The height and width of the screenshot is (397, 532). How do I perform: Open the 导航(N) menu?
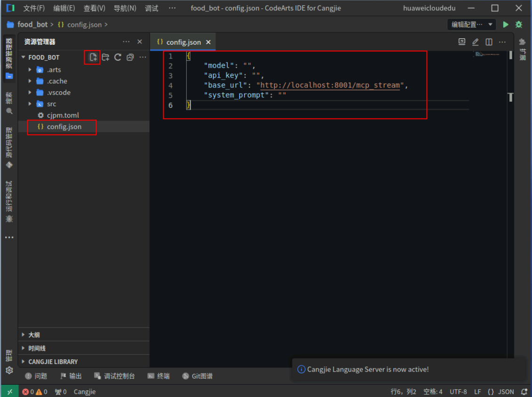click(125, 8)
